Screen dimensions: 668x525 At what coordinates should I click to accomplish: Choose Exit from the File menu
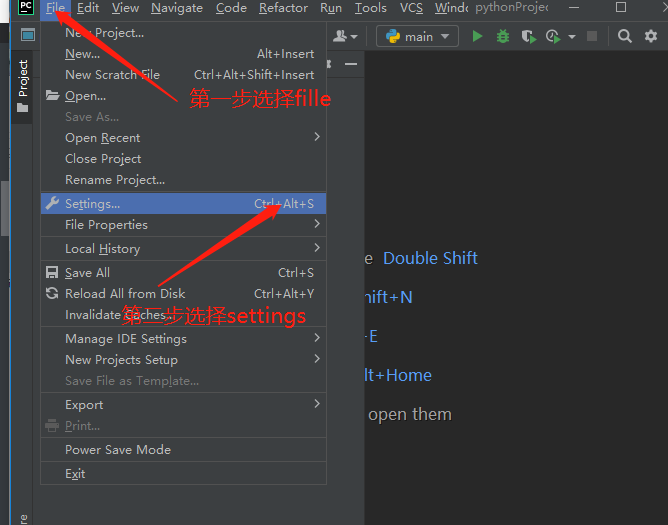[183, 473]
